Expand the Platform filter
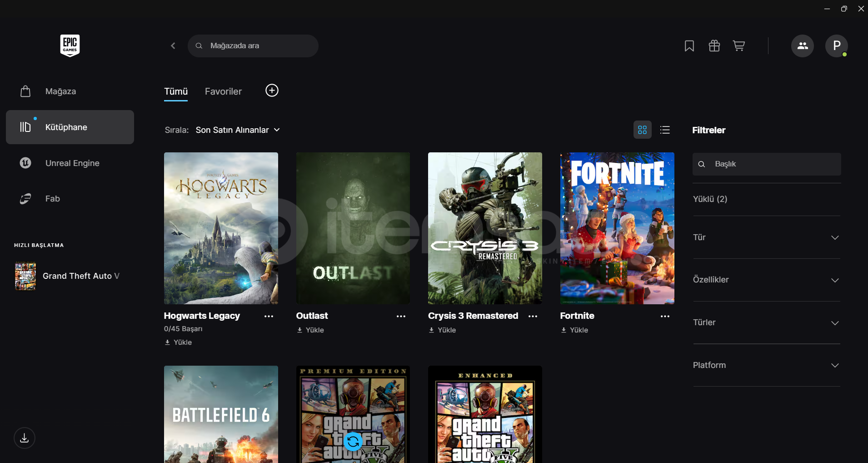This screenshot has width=868, height=463. tap(767, 365)
